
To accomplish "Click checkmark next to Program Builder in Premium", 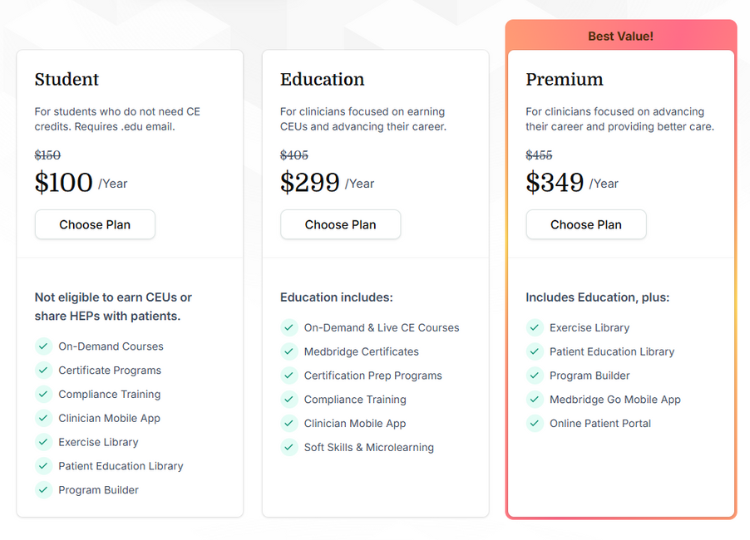I will (534, 375).
